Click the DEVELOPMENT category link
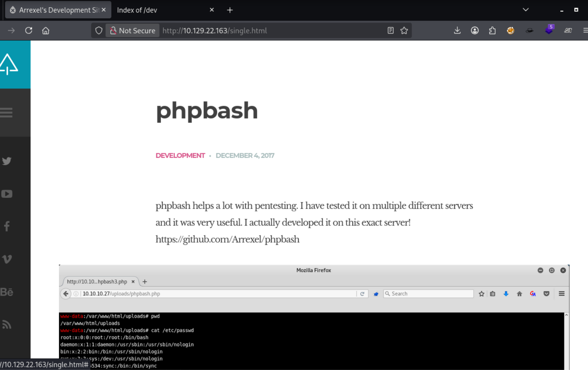The width and height of the screenshot is (588, 370). pos(180,156)
